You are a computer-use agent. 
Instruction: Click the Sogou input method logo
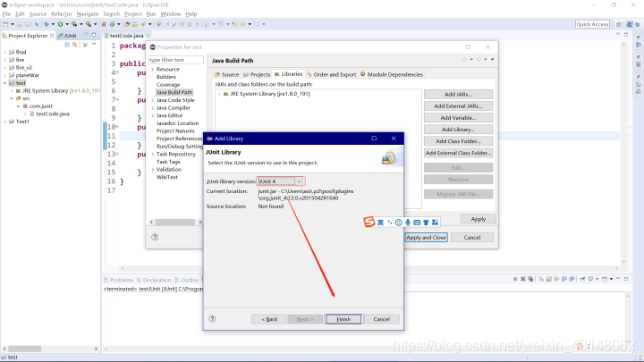(369, 222)
